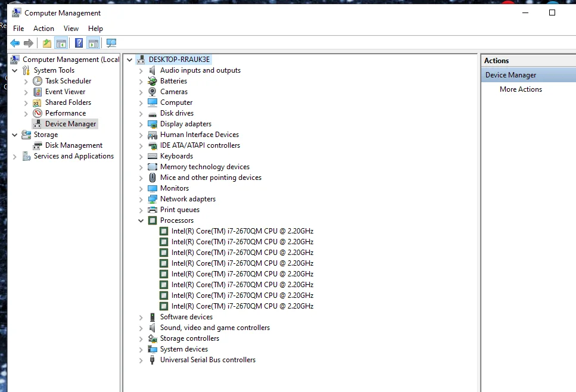This screenshot has width=576, height=392.
Task: Expand the Disk drives category
Action: coord(141,114)
